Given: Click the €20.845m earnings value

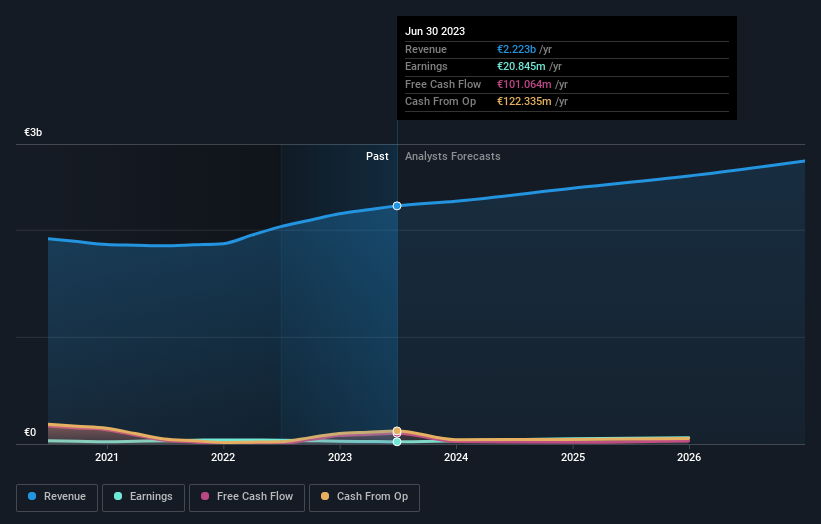Looking at the screenshot, I should point(521,66).
